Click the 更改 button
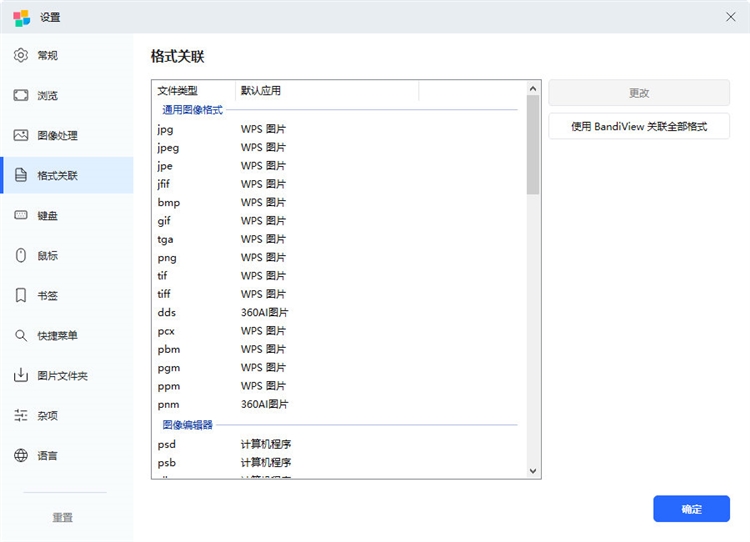750x542 pixels. pyautogui.click(x=639, y=93)
